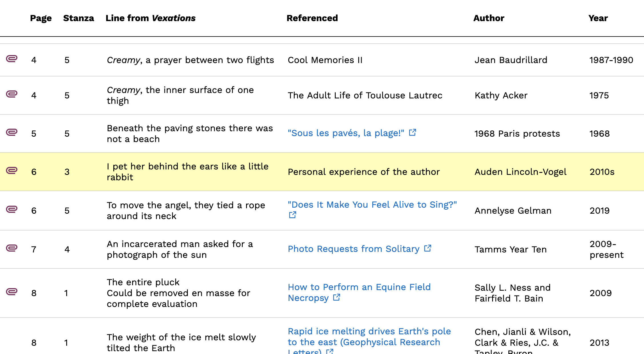The height and width of the screenshot is (354, 644).
Task: Click the paperclip icon for the Kathy Acker row
Action: (x=12, y=94)
